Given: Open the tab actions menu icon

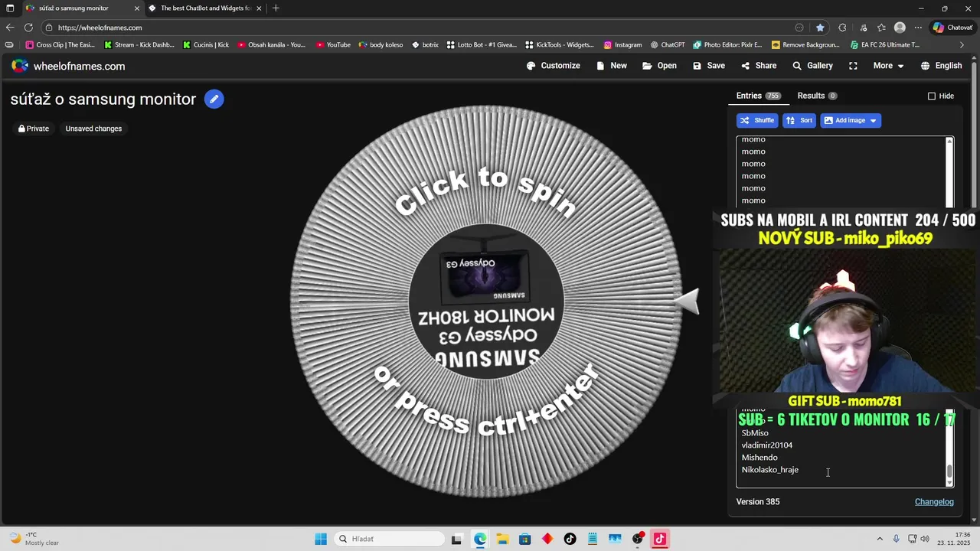Looking at the screenshot, I should click(10, 8).
